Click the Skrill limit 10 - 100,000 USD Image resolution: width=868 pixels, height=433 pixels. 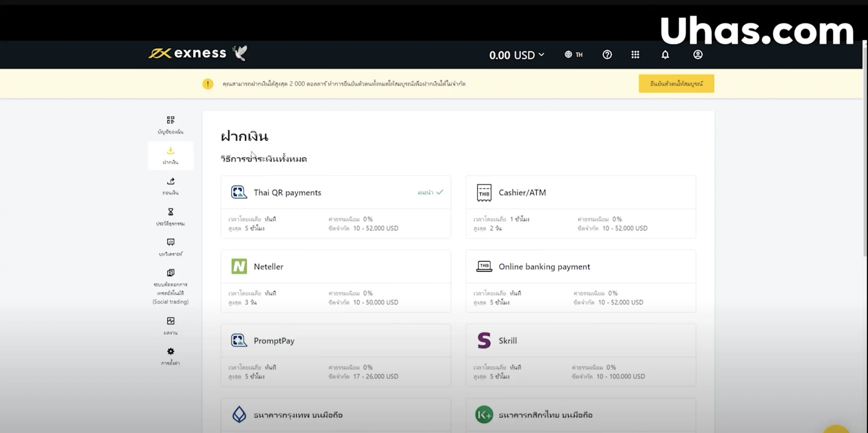pos(620,376)
